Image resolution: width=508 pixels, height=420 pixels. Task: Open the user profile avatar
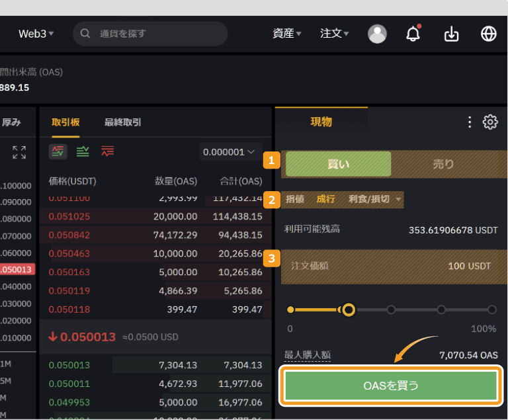[x=377, y=34]
